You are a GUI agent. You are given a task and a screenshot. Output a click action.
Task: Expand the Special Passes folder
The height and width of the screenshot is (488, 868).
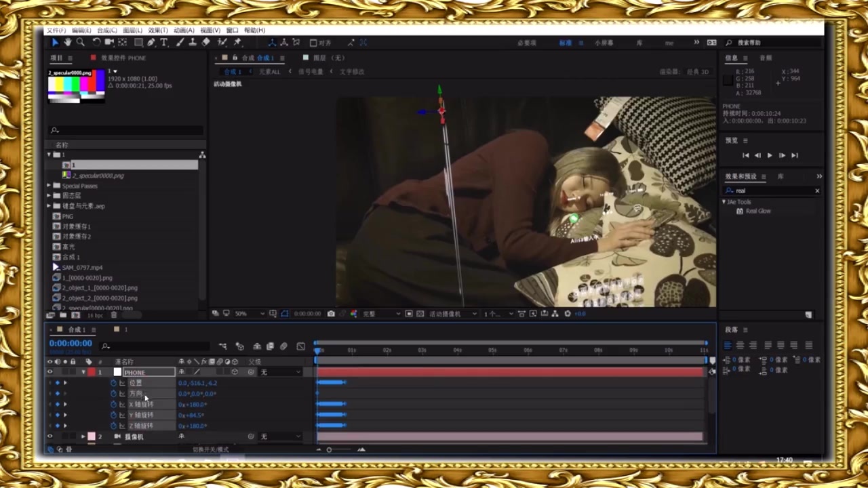(x=50, y=186)
